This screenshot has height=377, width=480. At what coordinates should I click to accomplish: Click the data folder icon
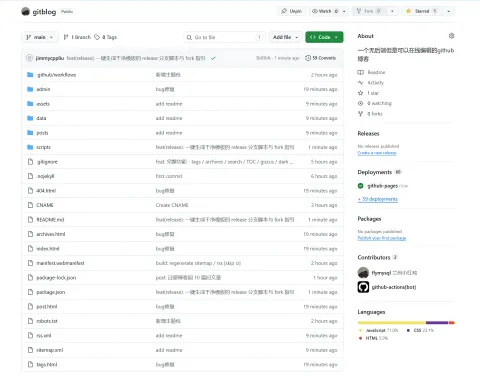coord(30,118)
